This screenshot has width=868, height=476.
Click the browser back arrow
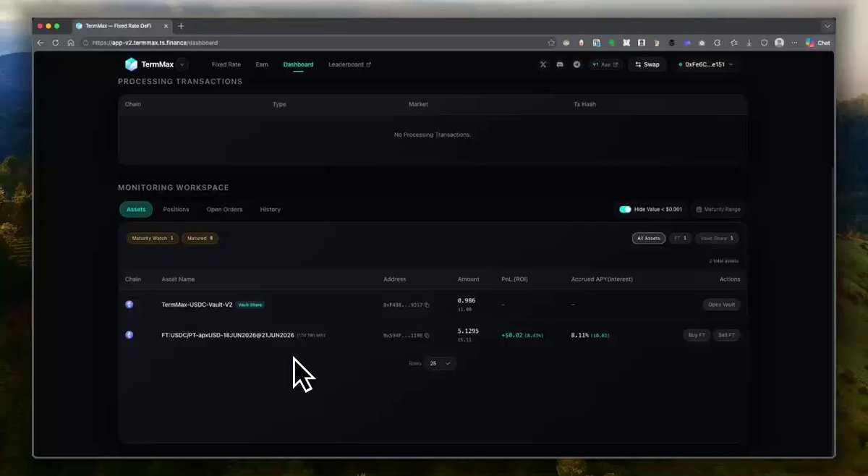(x=41, y=43)
